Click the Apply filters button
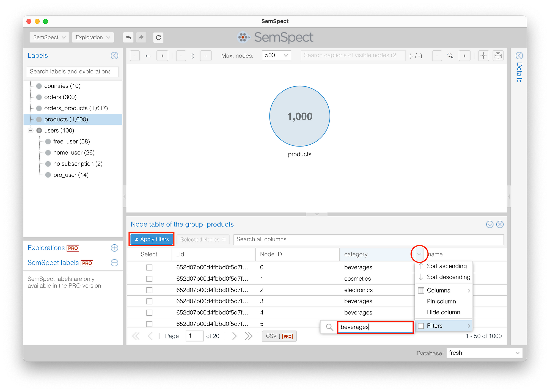 pos(152,239)
